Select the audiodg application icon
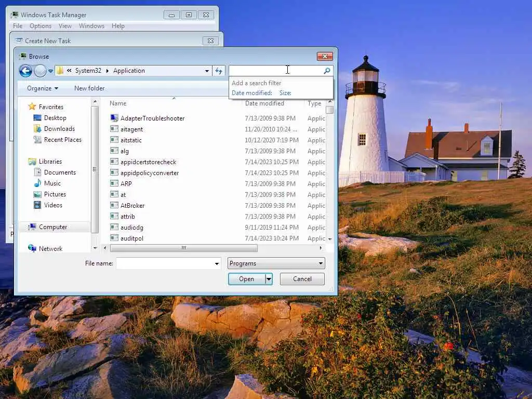Viewport: 532px width, 399px height. 114,227
